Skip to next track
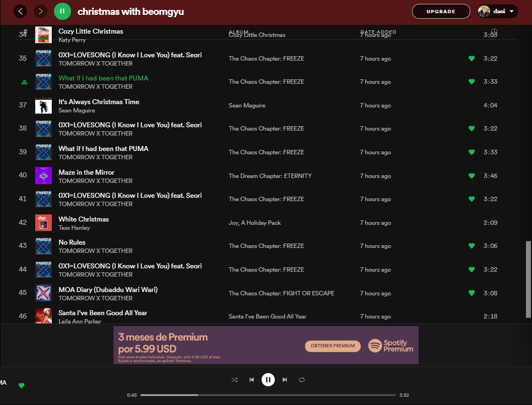Image resolution: width=532 pixels, height=405 pixels. (x=285, y=380)
